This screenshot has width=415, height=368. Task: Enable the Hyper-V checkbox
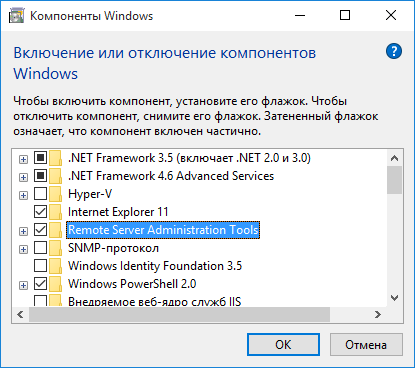(40, 194)
